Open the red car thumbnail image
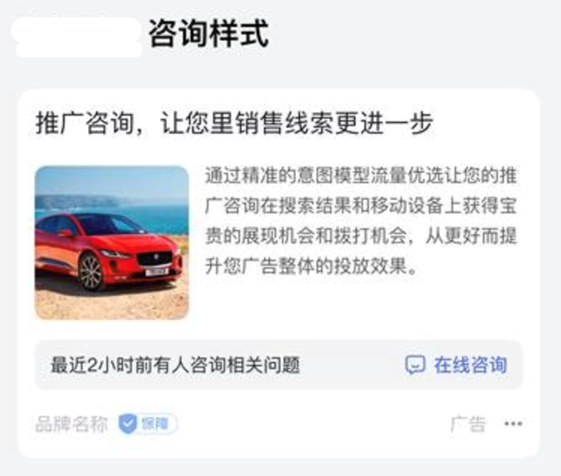The height and width of the screenshot is (476, 561). 112,243
